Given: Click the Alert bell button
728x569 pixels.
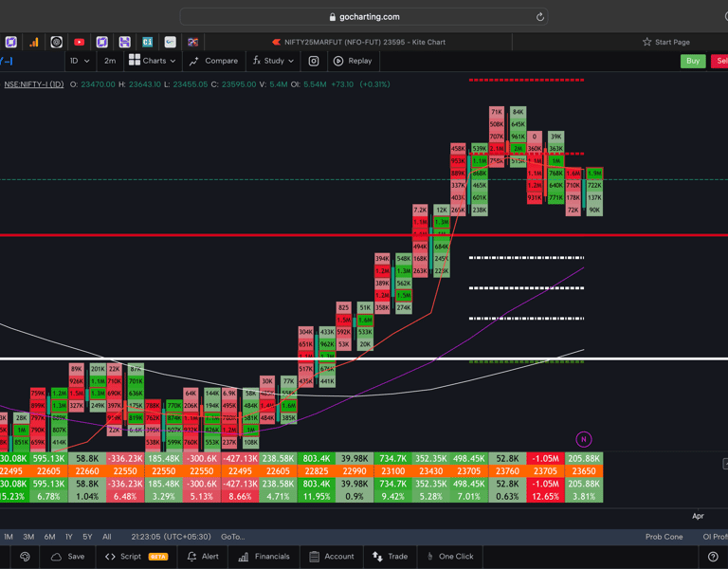Looking at the screenshot, I should point(203,557).
